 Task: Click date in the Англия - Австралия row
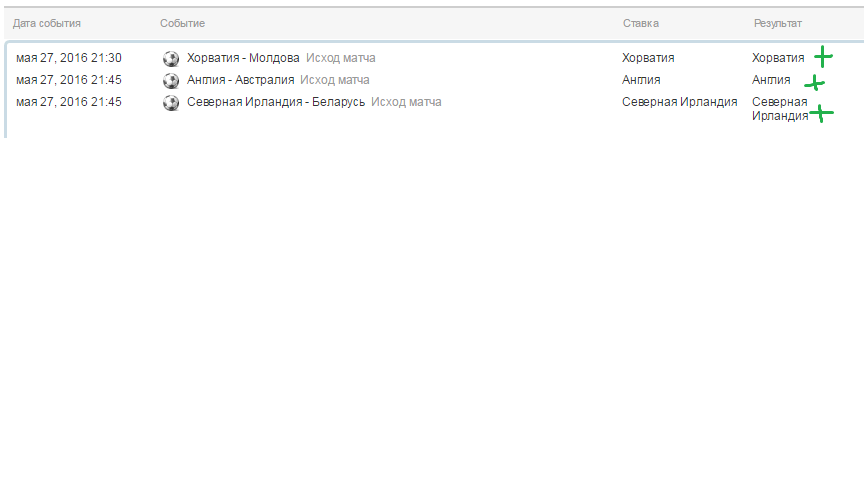point(69,80)
